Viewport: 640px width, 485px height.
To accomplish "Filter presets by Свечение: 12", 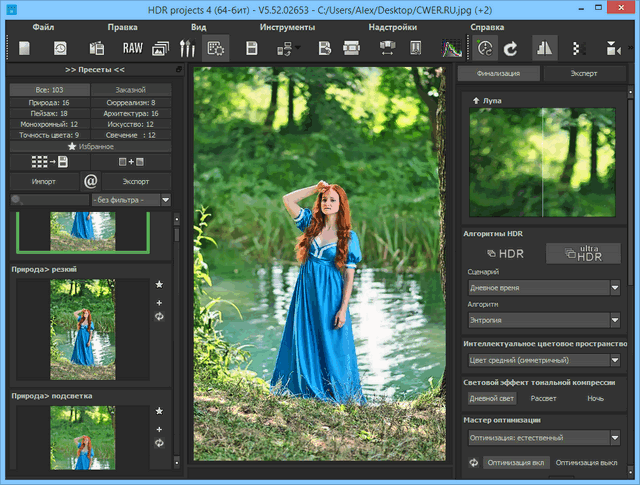I will [131, 135].
